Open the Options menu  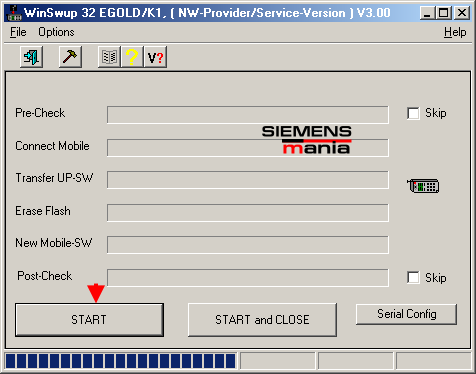(56, 32)
